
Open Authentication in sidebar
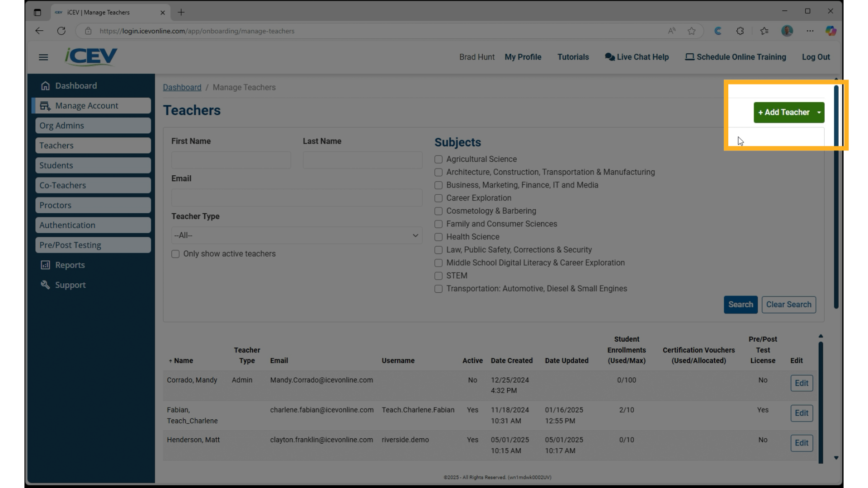pos(93,225)
